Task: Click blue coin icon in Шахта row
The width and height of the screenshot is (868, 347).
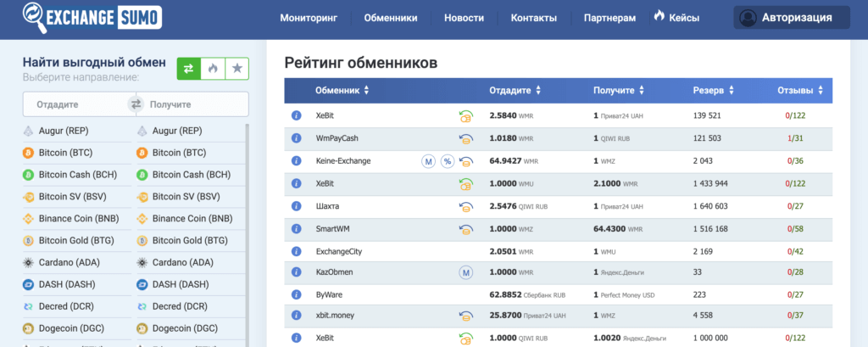Action: point(465,206)
